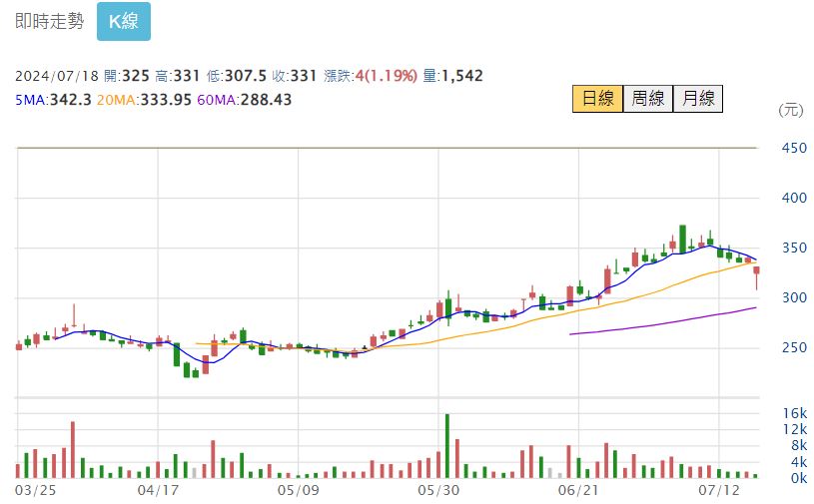Click the latest red candlestick at far right
The width and height of the screenshot is (814, 504).
[757, 271]
